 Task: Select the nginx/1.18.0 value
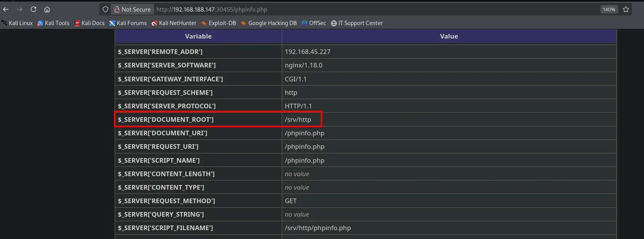click(303, 65)
